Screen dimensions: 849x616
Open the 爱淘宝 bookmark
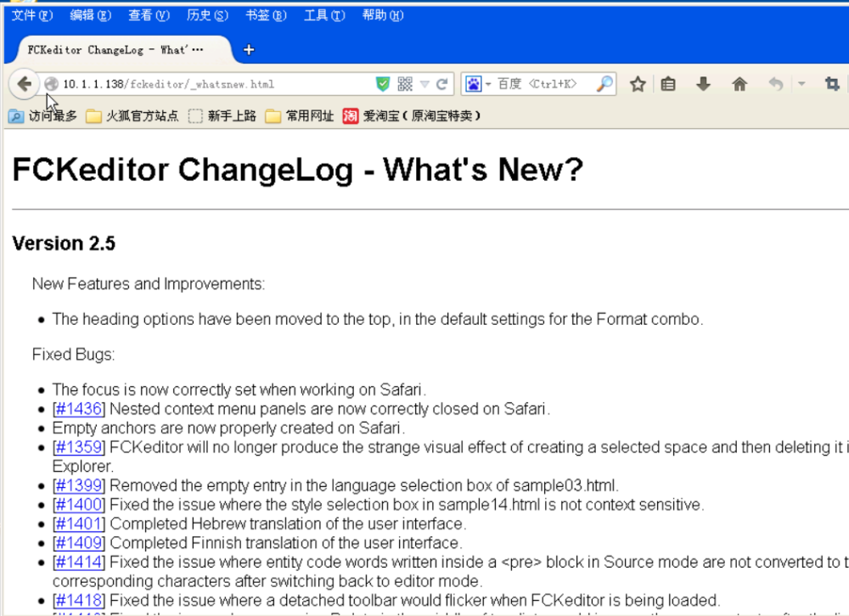coord(412,116)
